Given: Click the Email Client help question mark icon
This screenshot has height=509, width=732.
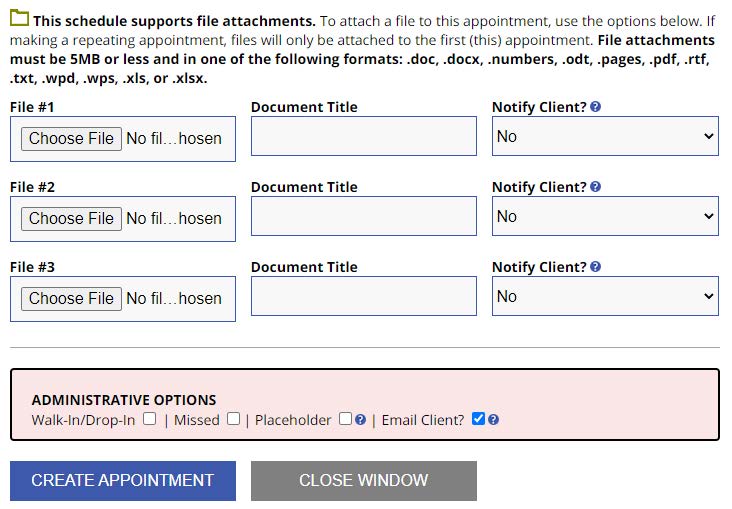Looking at the screenshot, I should coord(493,420).
